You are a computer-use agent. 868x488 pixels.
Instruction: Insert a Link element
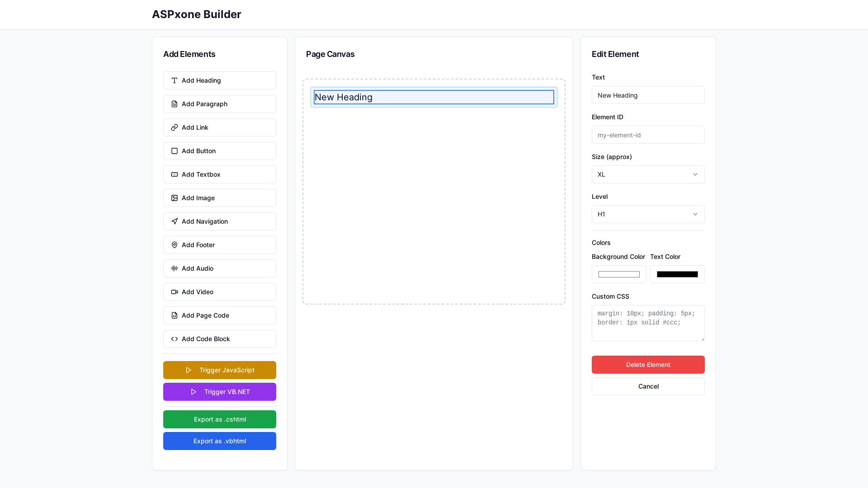point(220,127)
